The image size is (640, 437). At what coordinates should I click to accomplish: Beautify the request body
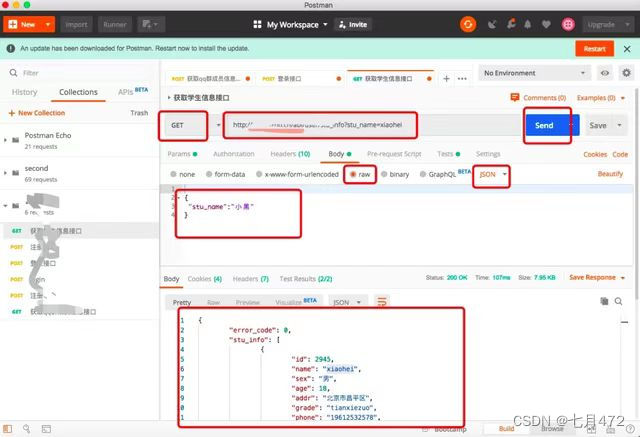[610, 174]
